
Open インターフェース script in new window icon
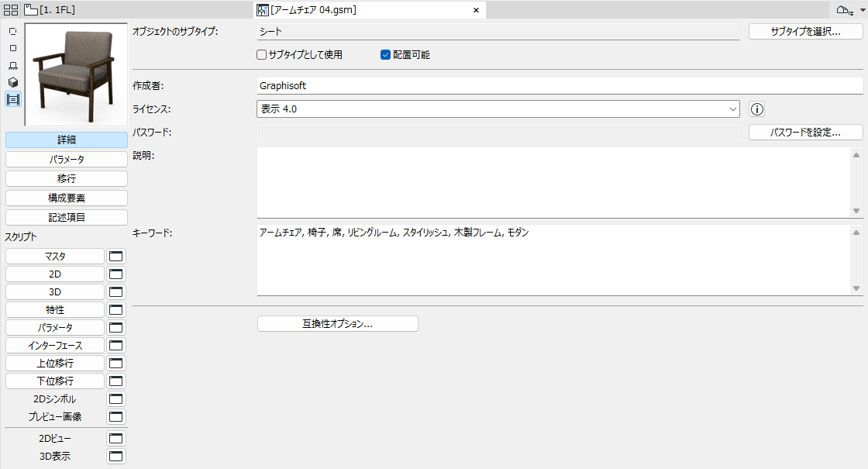pos(115,345)
